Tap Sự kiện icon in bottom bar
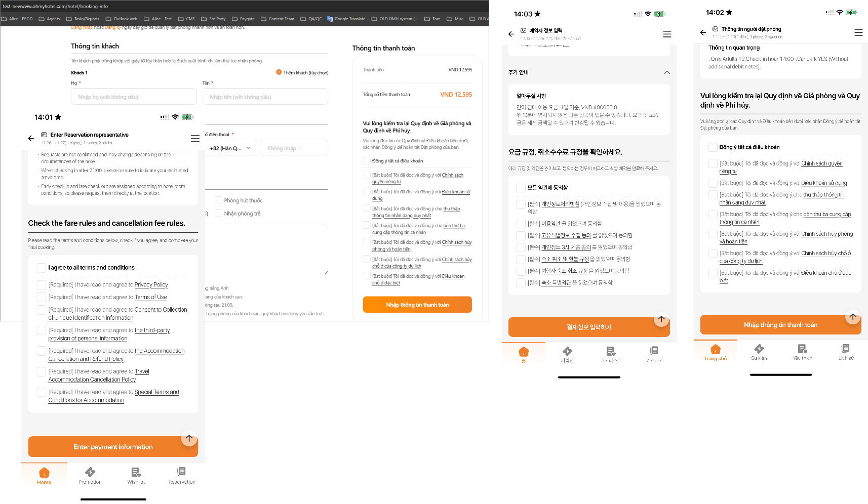This screenshot has height=504, width=868. [759, 349]
